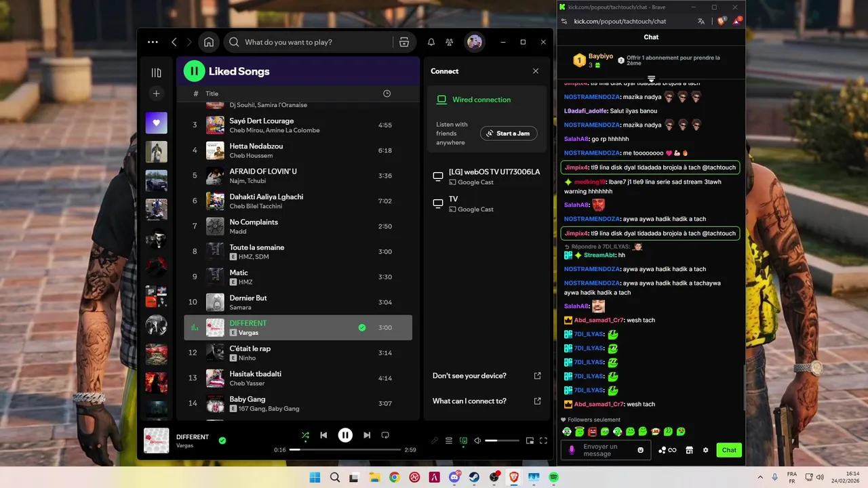868x488 pixels.
Task: Click the artist HMZ under Matic
Action: pyautogui.click(x=245, y=282)
